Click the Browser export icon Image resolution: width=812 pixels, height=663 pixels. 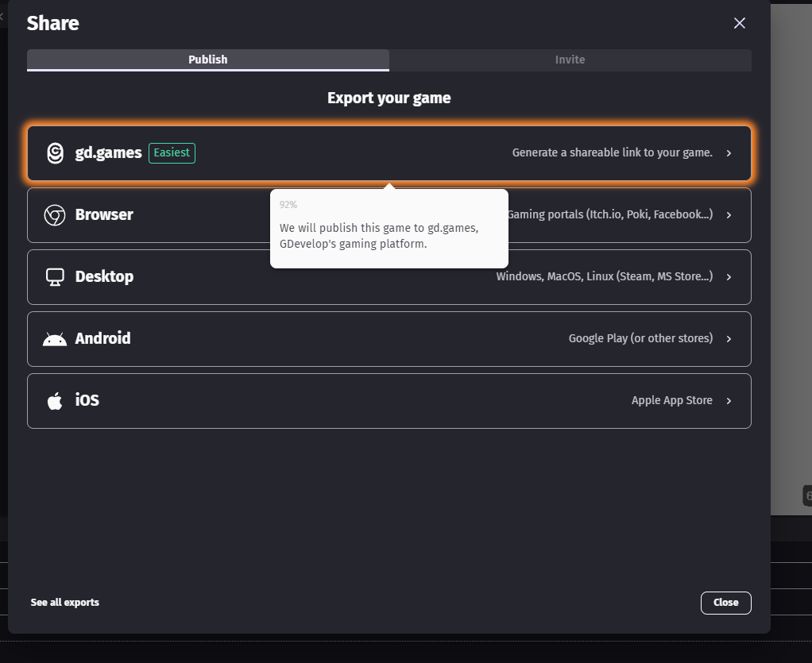click(x=55, y=214)
